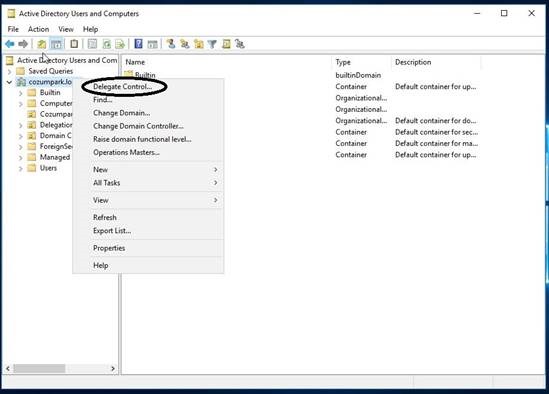Expand the Saved Queries tree node
549x394 pixels.
9,71
